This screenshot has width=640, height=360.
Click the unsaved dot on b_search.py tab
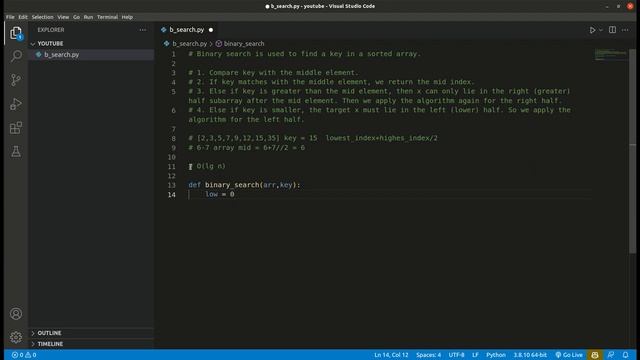point(211,30)
